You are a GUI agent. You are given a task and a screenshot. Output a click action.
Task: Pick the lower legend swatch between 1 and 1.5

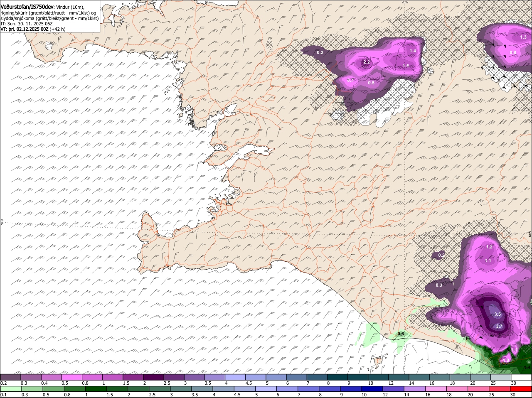(x=96, y=389)
